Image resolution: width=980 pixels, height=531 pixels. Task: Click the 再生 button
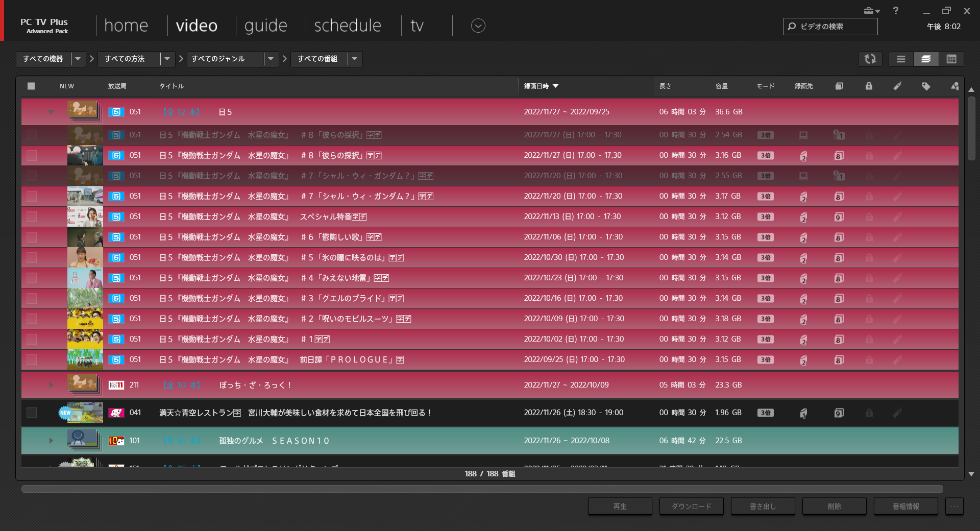(620, 506)
